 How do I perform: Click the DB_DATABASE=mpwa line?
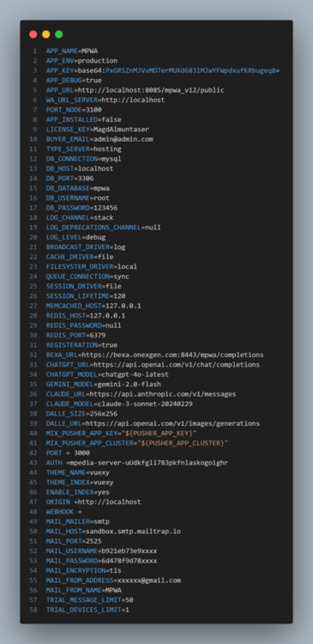click(x=78, y=188)
